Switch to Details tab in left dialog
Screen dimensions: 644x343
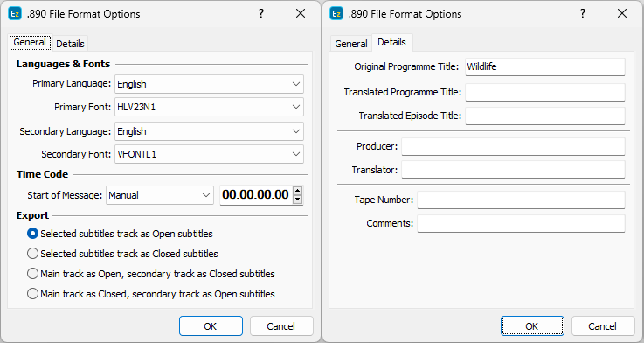70,44
